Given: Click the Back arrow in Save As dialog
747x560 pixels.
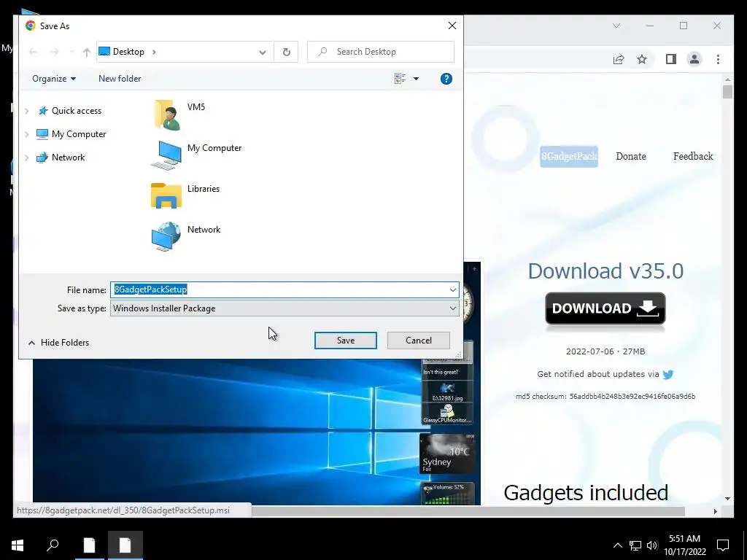Looking at the screenshot, I should [33, 52].
